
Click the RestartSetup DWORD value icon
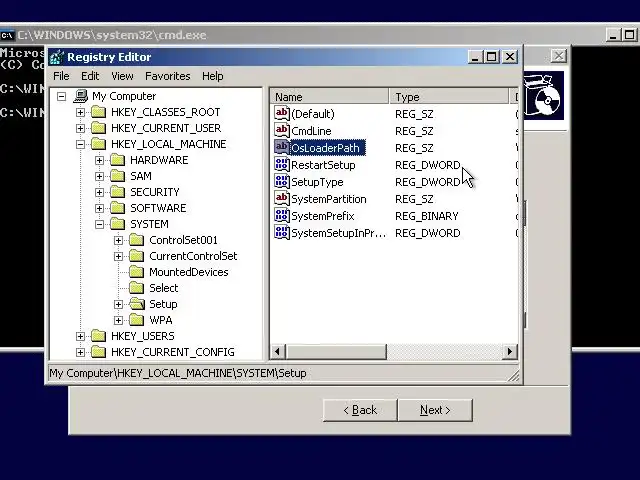tap(282, 164)
